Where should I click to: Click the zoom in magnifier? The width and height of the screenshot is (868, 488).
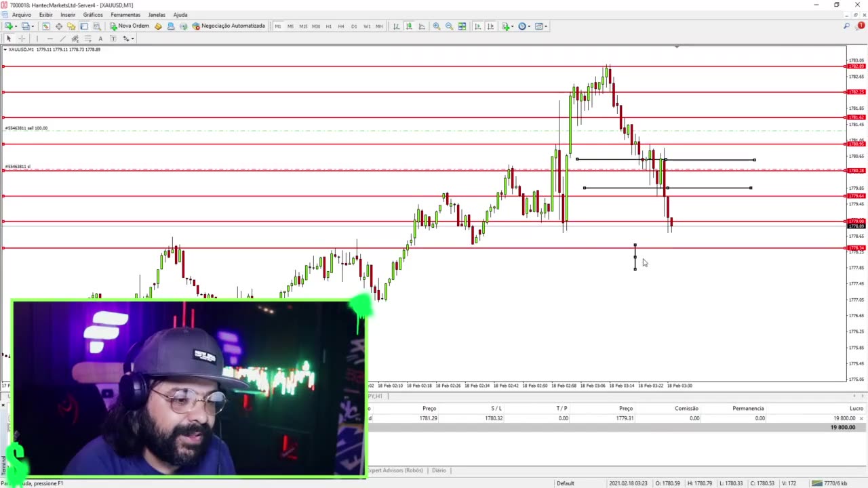[x=437, y=26]
